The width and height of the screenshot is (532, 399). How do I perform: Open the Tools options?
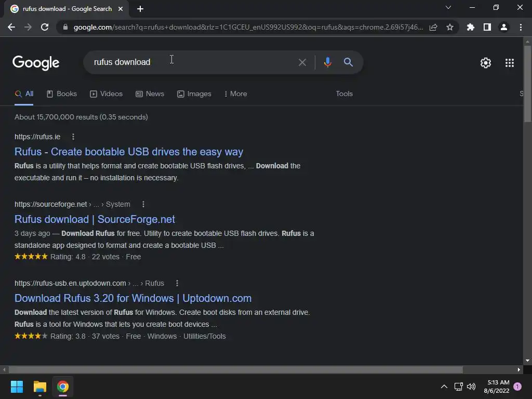(344, 94)
